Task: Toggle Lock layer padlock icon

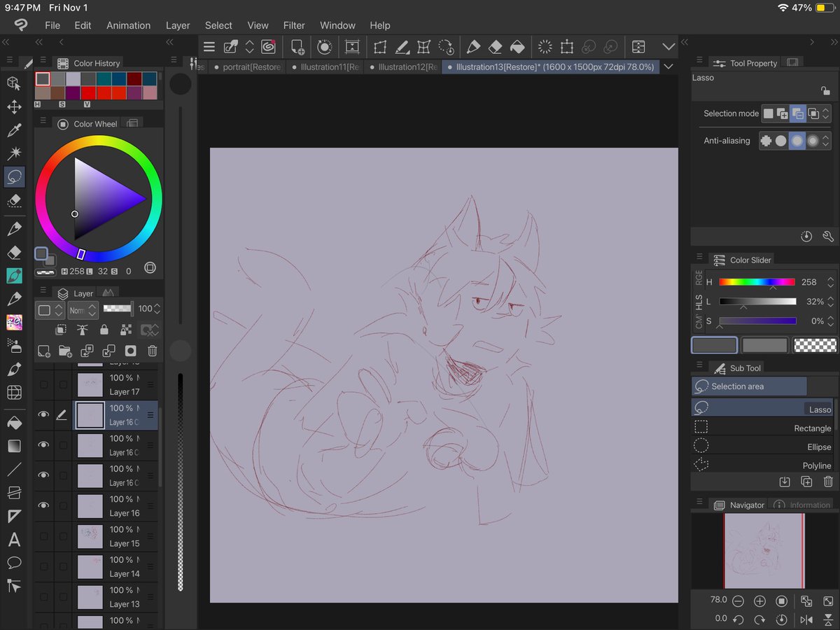Action: coord(104,330)
